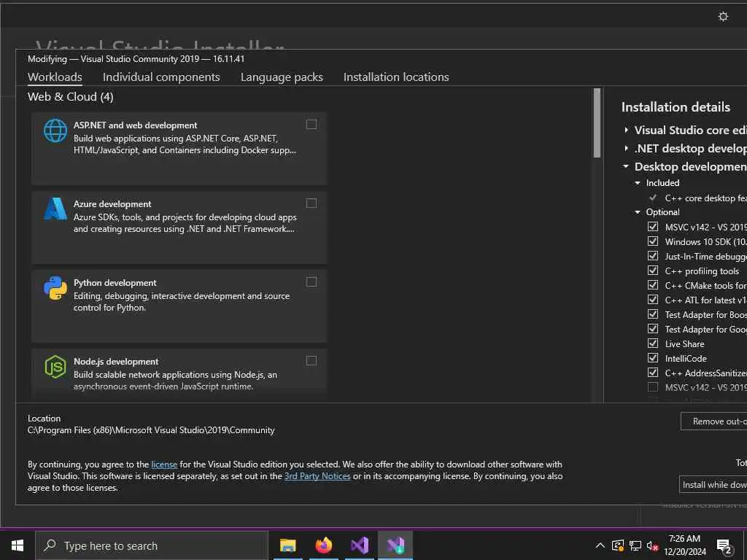Toggle the installer theme sun icon

[723, 17]
